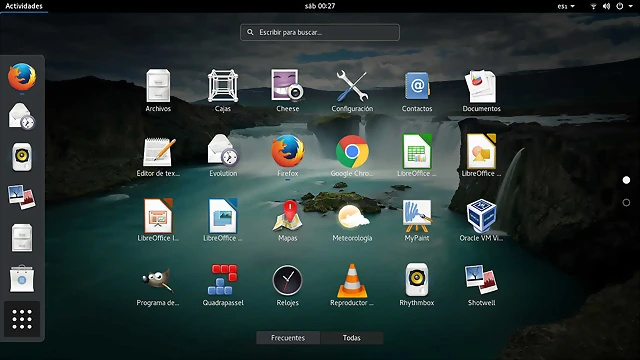
Task: Switch to the Todas tab
Action: tap(351, 338)
